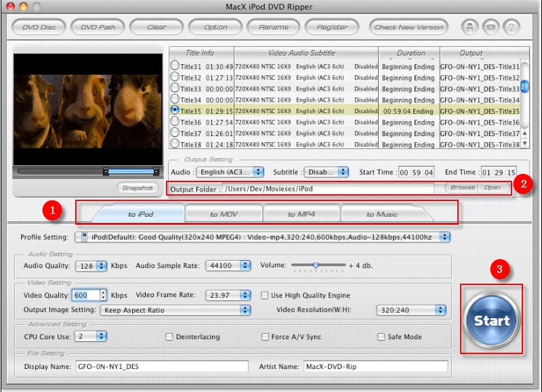Click the home/person icon in toolbar
Viewport: 542px width, 392px height.
click(469, 27)
